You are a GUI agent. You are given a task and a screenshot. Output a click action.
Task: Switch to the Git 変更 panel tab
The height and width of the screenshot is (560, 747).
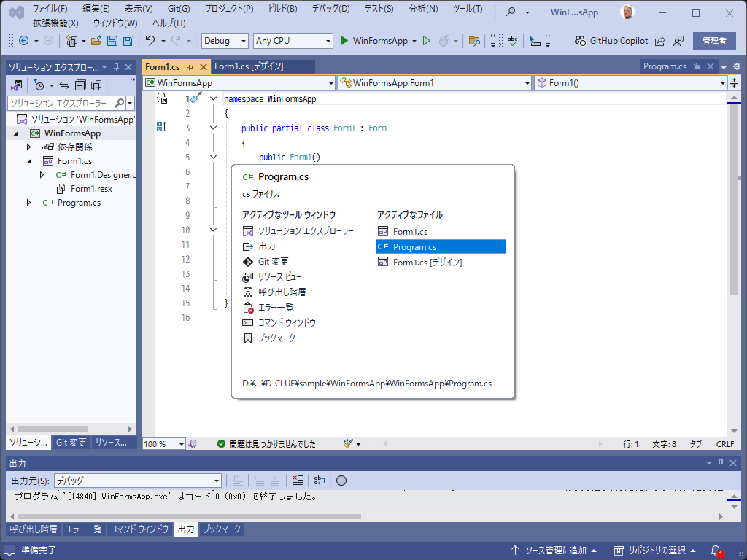[x=71, y=443]
